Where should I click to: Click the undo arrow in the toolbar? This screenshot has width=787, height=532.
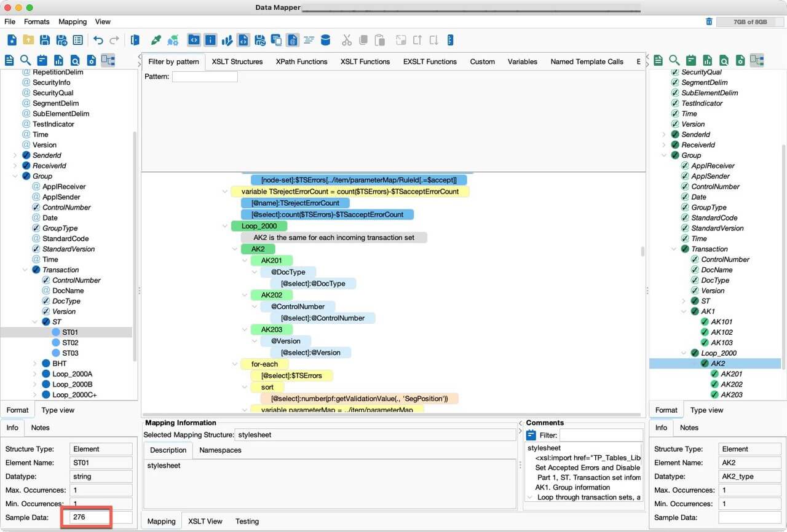click(98, 41)
